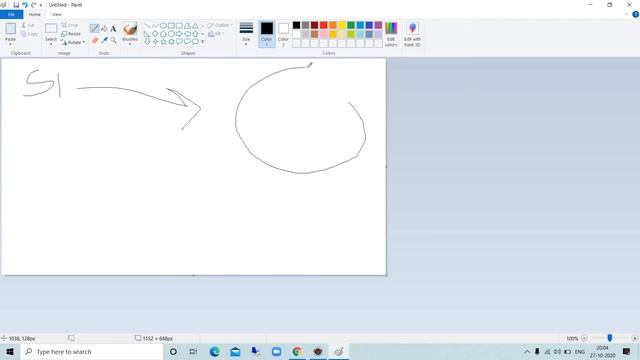Pick the green color swatch
Screen dimensions: 640x360
351,25
